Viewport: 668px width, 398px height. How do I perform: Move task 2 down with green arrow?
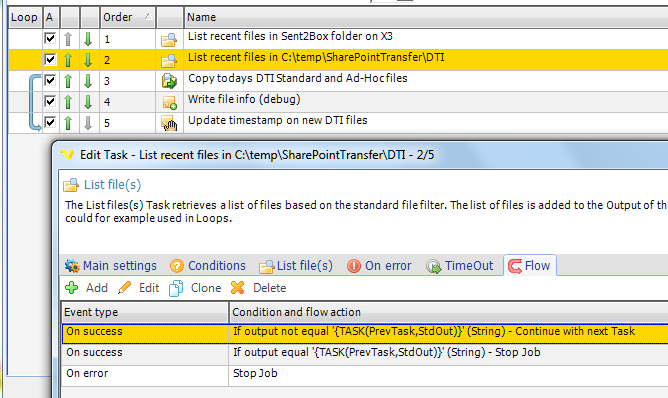click(88, 60)
